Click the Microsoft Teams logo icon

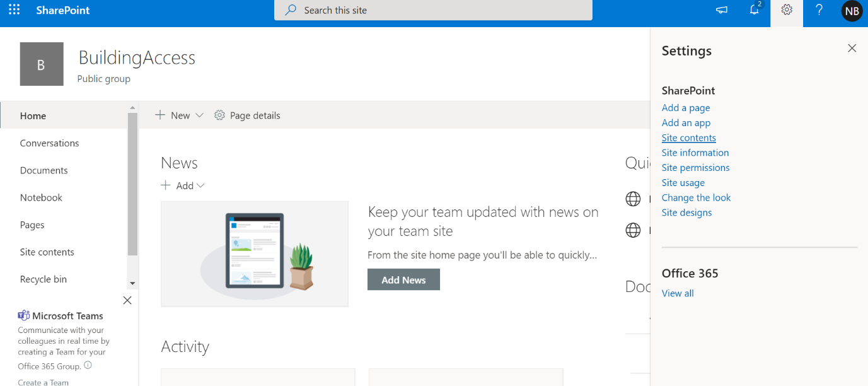24,315
